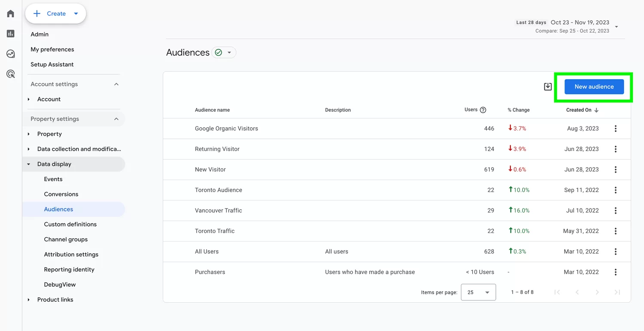Screen dimensions: 644x331
Task: Expand the Property tree item
Action: click(x=29, y=134)
